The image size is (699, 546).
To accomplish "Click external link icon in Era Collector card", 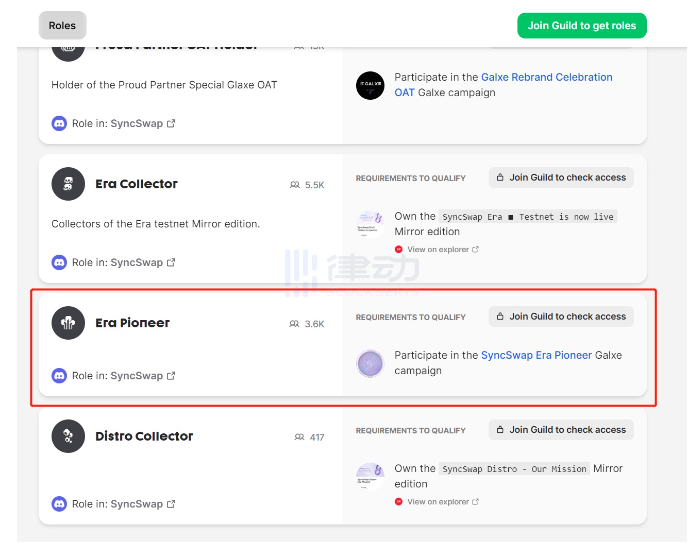I will (171, 263).
